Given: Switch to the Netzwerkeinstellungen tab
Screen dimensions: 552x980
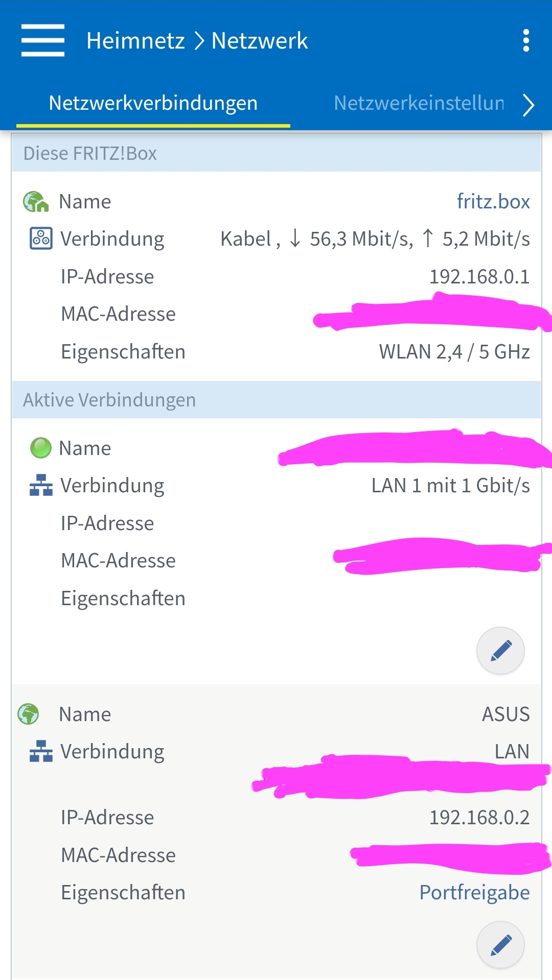Looking at the screenshot, I should pos(419,103).
